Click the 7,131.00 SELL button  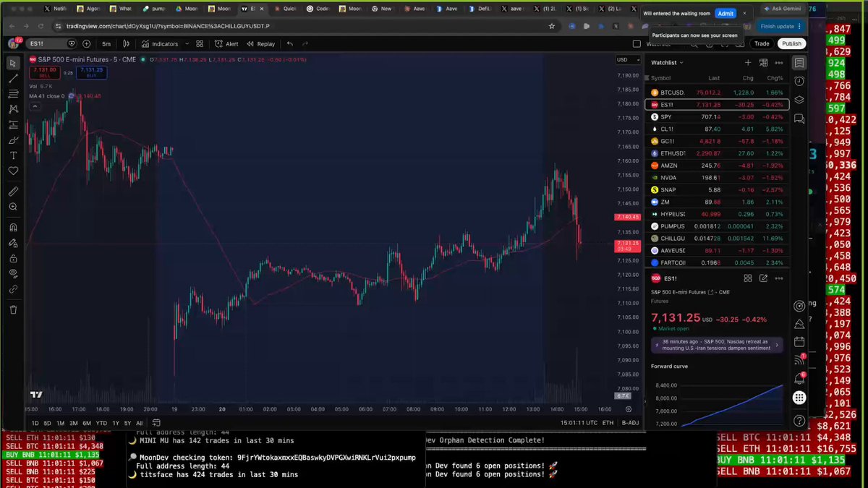[44, 72]
